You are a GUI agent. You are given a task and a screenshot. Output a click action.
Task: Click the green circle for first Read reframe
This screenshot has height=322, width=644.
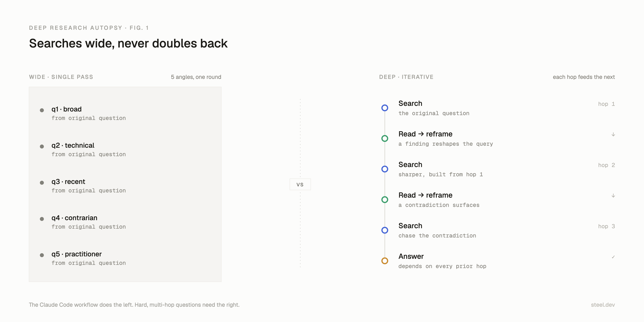coord(385,138)
